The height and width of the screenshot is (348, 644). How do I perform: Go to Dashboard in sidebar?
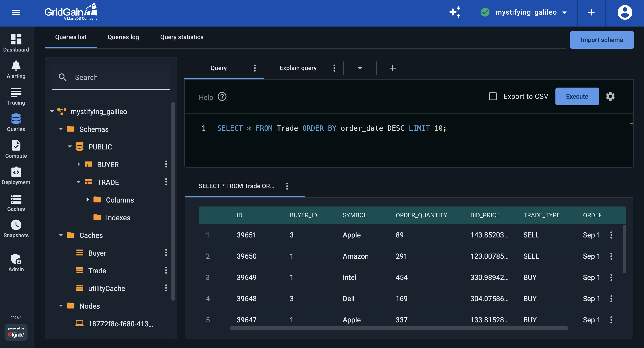16,43
